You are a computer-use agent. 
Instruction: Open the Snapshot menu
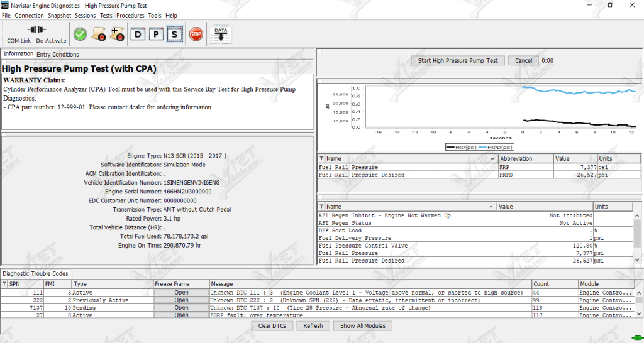60,16
